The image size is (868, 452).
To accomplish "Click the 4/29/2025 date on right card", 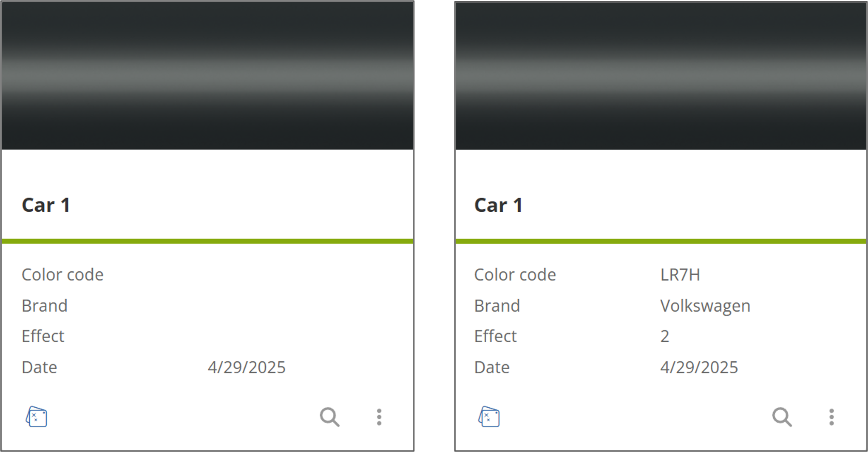I will click(x=699, y=367).
